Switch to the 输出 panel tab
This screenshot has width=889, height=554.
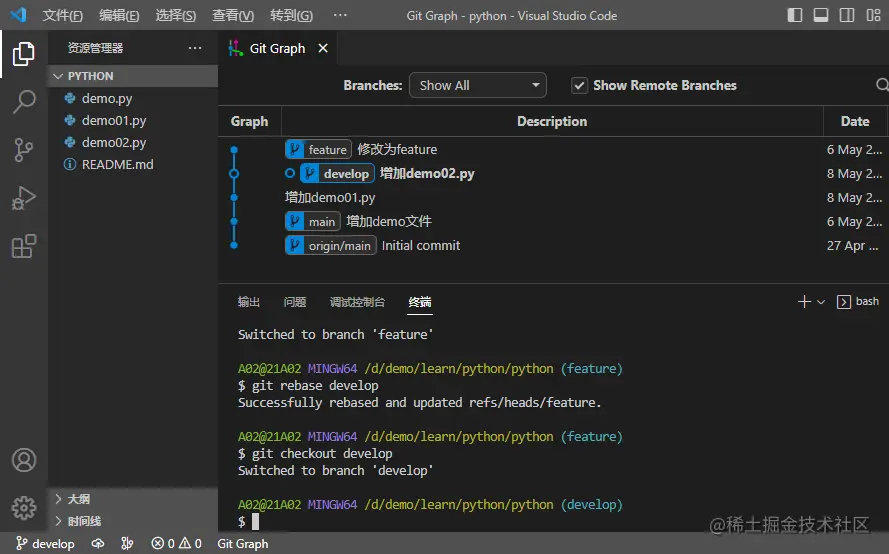[x=249, y=302]
